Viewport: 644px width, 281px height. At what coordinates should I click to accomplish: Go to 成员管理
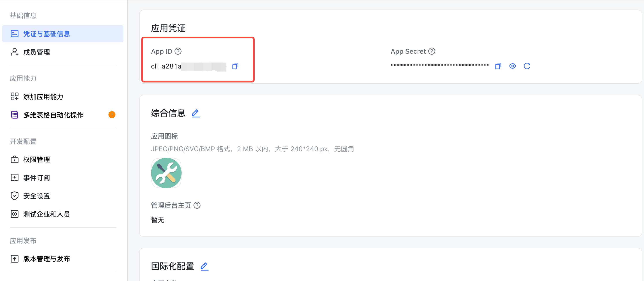[36, 52]
